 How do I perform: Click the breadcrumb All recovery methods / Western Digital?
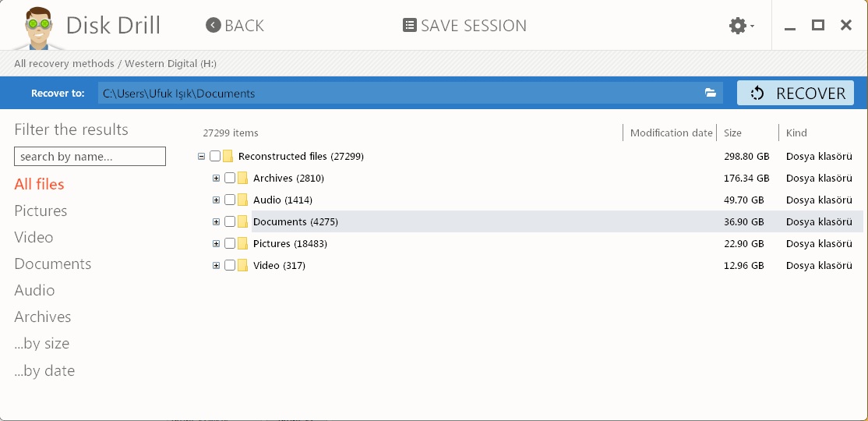tap(115, 64)
